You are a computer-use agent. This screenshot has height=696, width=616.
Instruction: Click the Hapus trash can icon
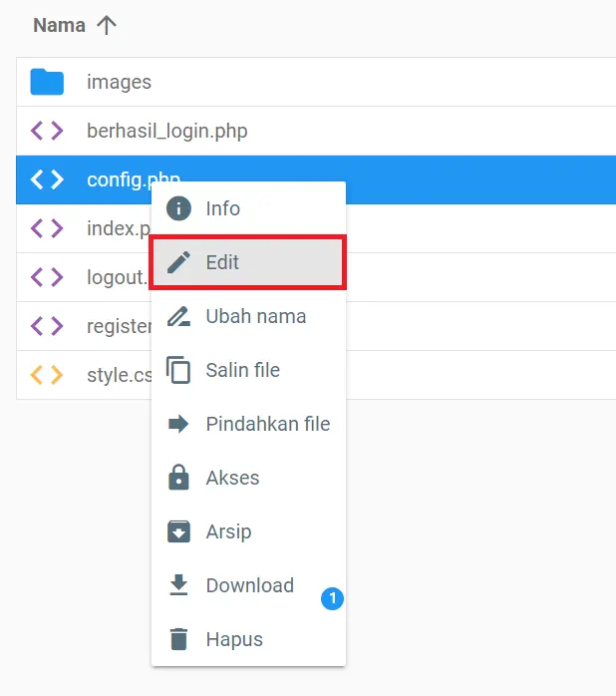[178, 639]
